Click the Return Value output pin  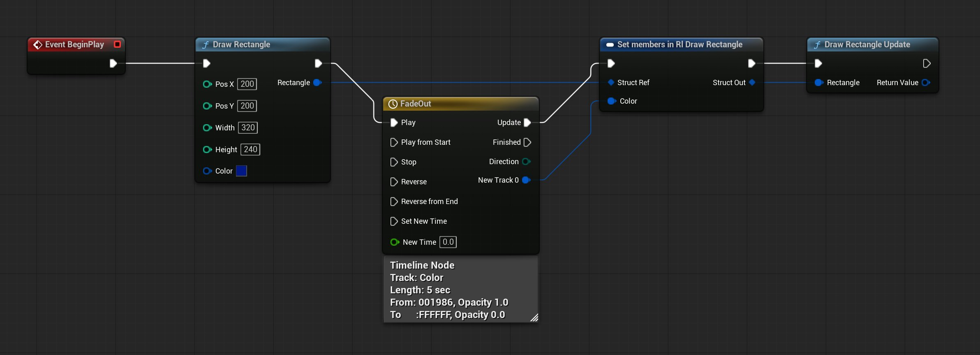point(926,83)
